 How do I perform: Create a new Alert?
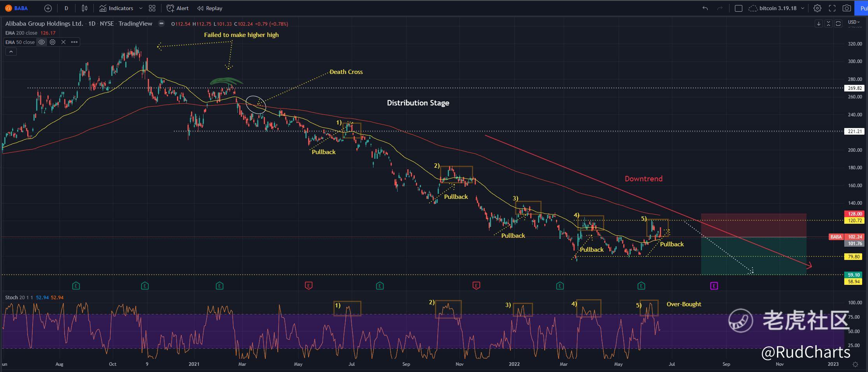click(x=177, y=8)
